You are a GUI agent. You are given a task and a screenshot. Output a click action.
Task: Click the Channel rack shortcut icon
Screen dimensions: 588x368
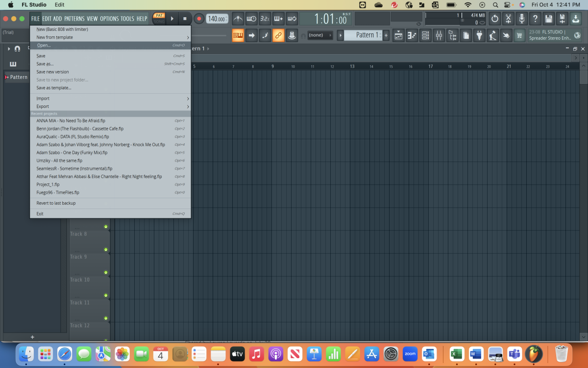(425, 35)
